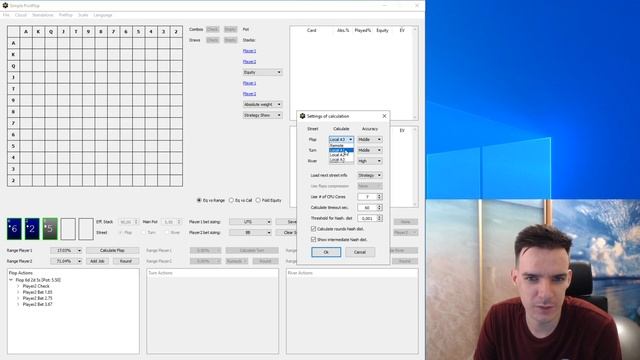Open the Scale menu
640x360 pixels.
[x=83, y=15]
